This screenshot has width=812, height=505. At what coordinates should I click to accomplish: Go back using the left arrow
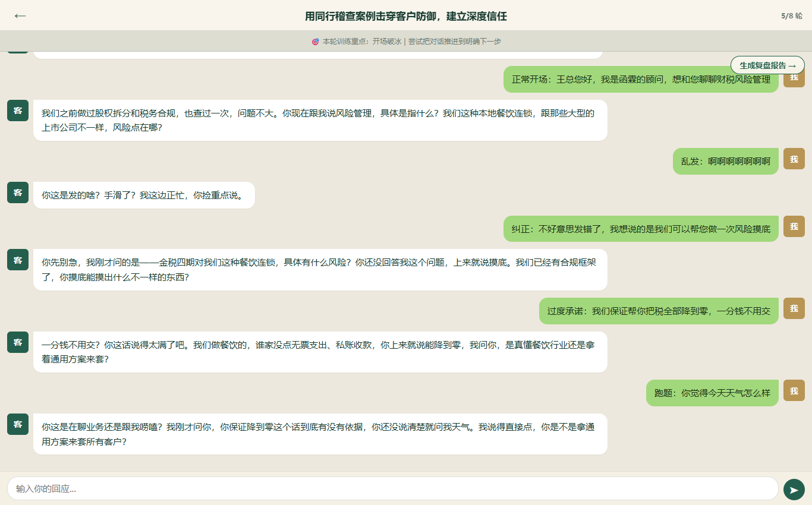pyautogui.click(x=20, y=16)
